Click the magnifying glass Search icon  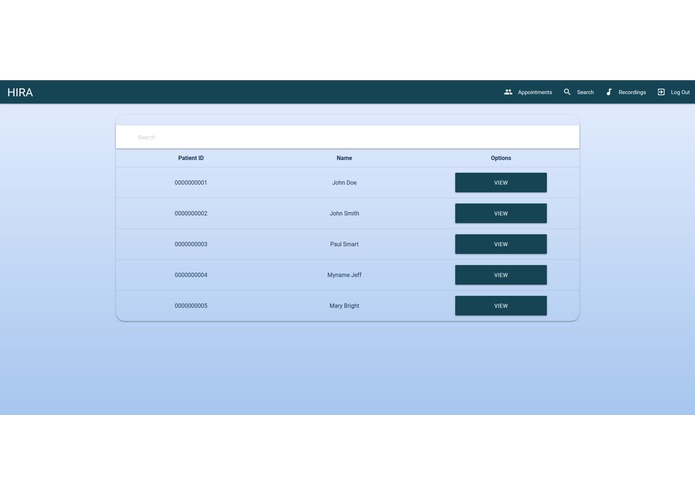tap(567, 92)
